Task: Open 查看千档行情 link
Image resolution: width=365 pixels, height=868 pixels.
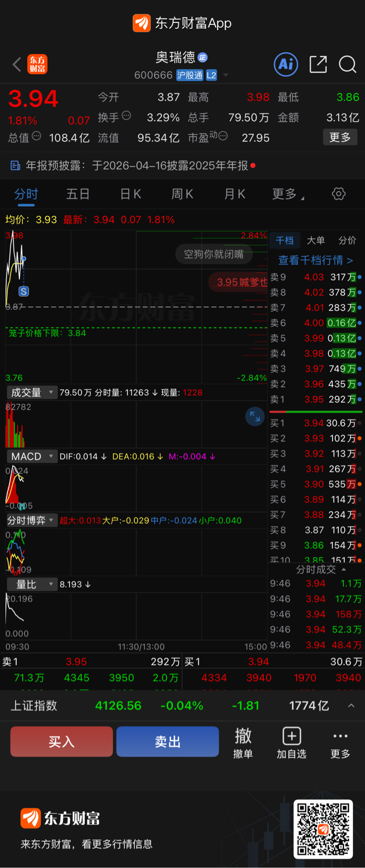Action: 316,260
